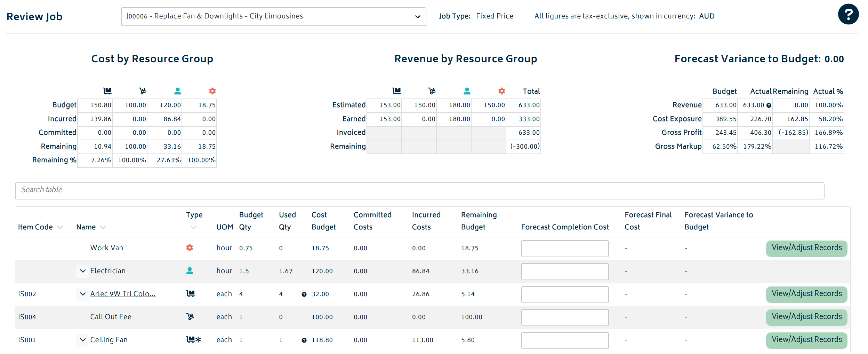Click the Remaining Budget column header
The height and width of the screenshot is (354, 868).
point(479,221)
